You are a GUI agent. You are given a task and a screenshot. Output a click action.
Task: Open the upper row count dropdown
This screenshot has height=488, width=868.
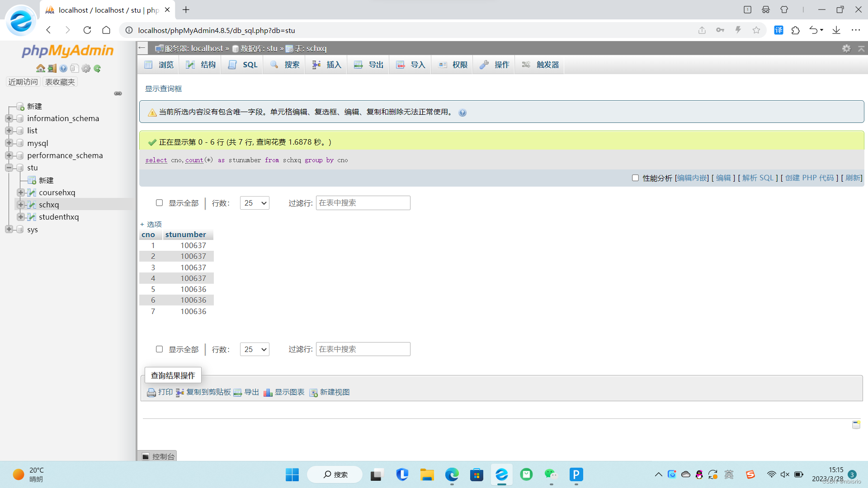255,203
